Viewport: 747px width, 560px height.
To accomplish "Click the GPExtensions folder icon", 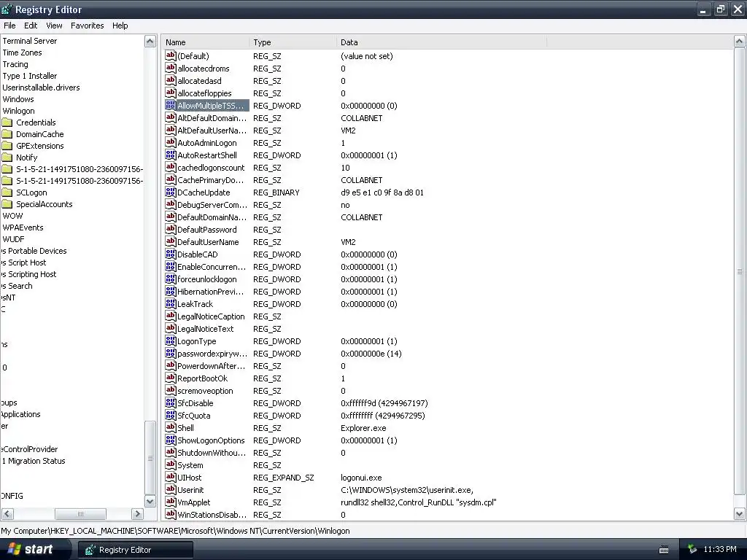I will click(7, 146).
